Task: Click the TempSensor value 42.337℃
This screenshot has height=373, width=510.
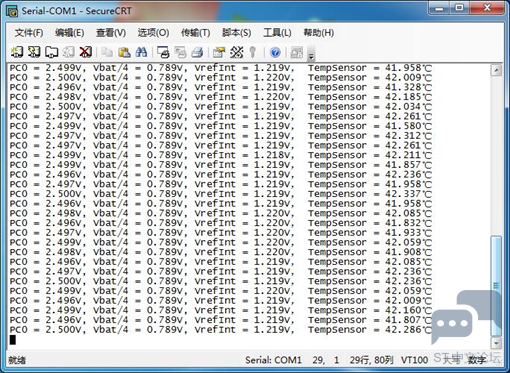Action: (x=408, y=194)
